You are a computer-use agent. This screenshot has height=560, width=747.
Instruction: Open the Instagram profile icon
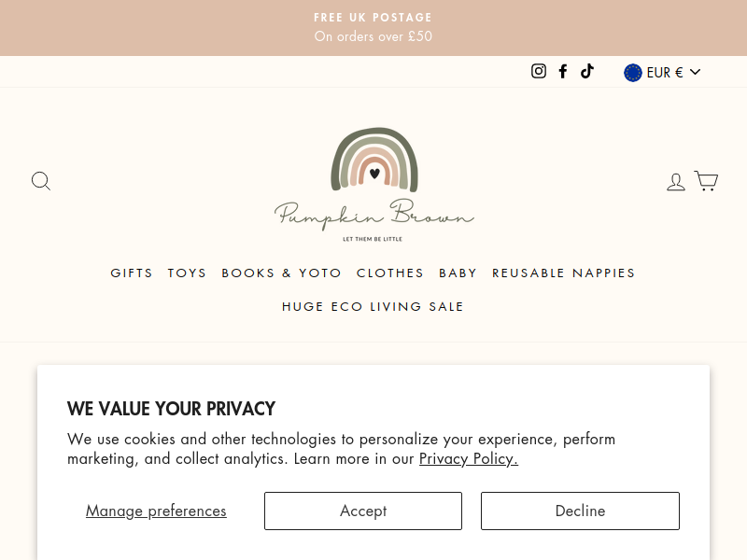coord(539,72)
